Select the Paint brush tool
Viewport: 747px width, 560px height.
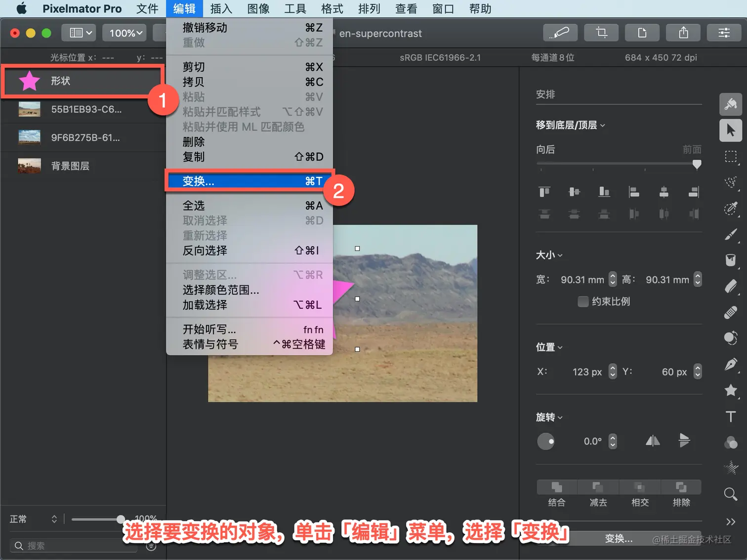(x=731, y=234)
